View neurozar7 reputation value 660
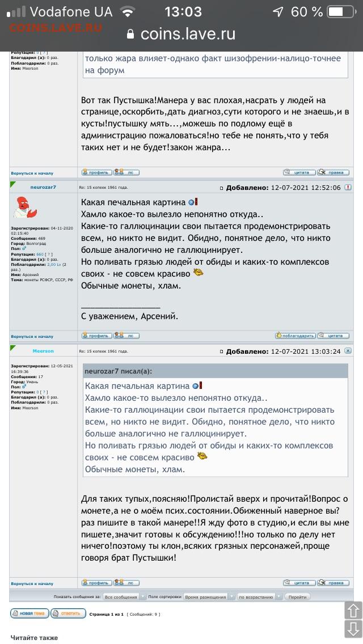The image size is (363, 644). pos(40,254)
